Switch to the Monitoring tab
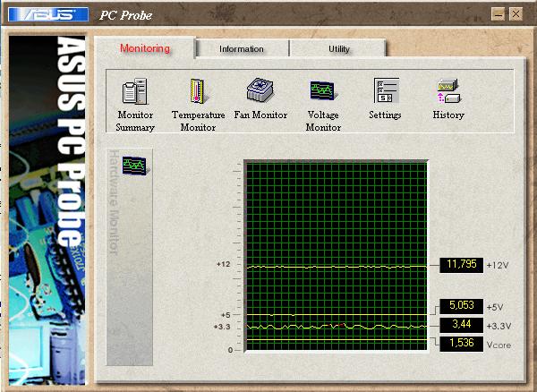The height and width of the screenshot is (392, 537). tap(145, 48)
